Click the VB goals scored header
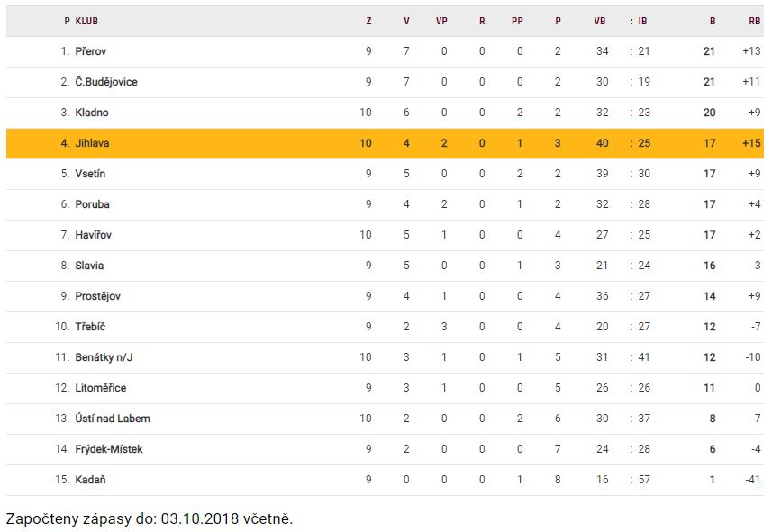772x532 pixels. coord(601,21)
